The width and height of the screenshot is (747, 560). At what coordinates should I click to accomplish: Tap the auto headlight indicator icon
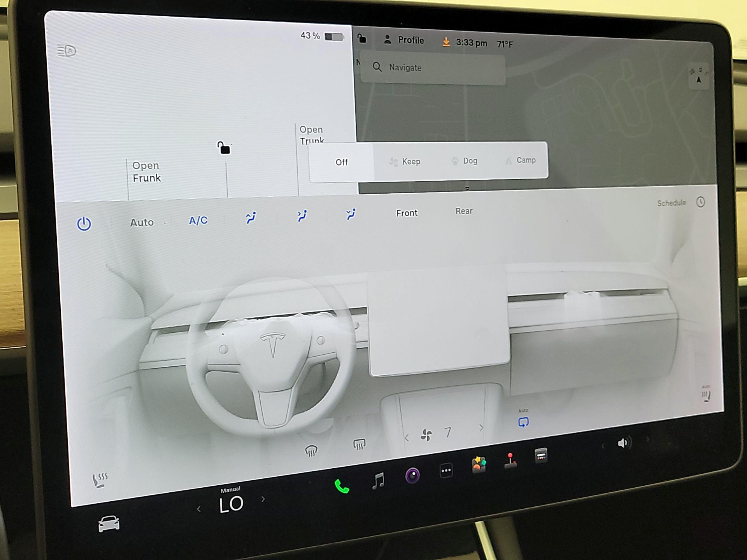pyautogui.click(x=67, y=51)
